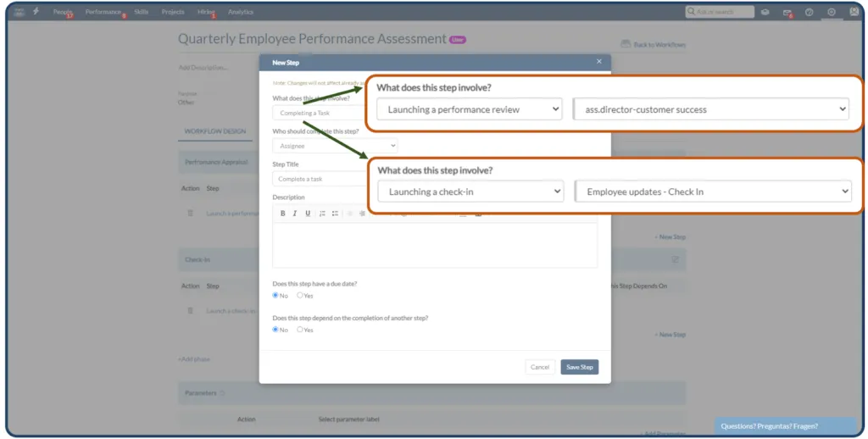Open the ass.director-customer success dropdown
Screen dimensions: 868x439
[x=711, y=109]
